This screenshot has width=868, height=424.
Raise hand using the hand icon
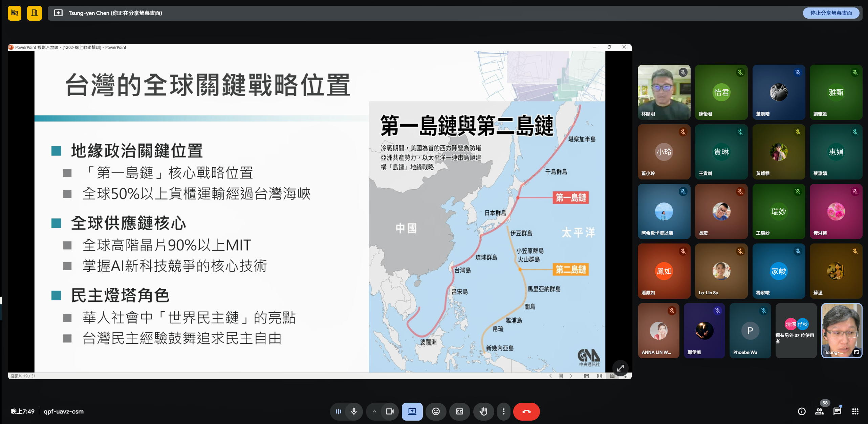[x=483, y=411]
